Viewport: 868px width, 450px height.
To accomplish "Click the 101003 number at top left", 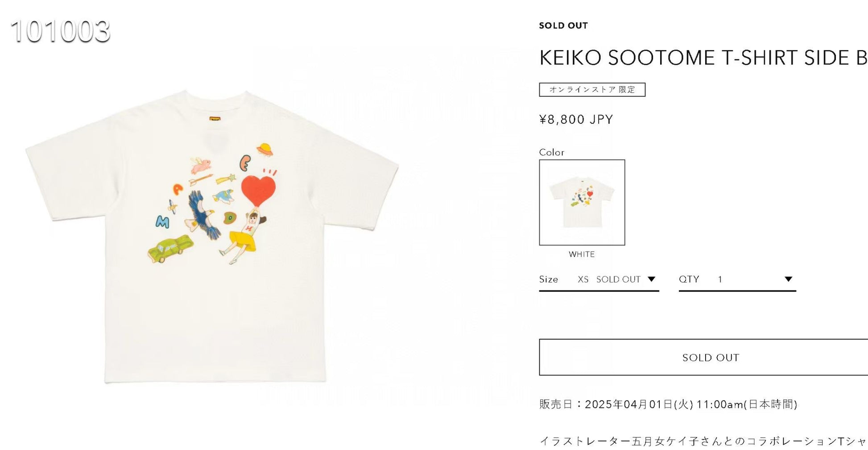I will (60, 31).
